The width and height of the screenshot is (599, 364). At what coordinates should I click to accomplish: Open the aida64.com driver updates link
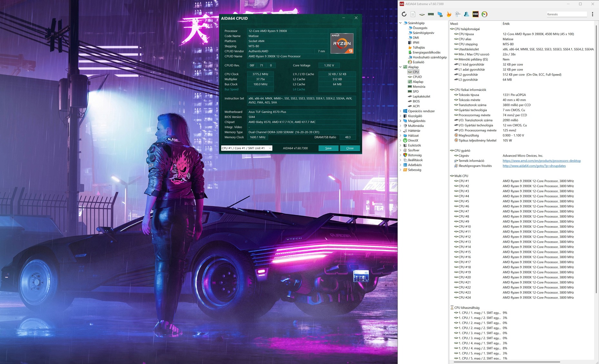tap(534, 166)
